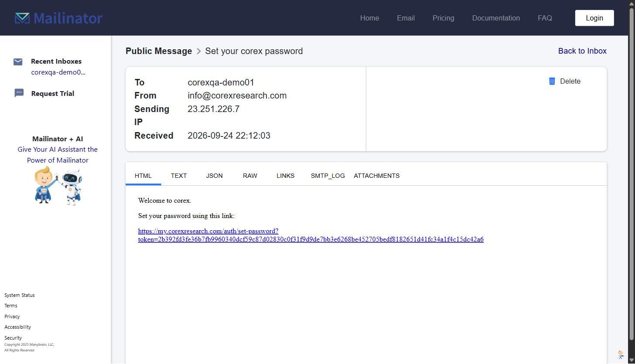Open Security footer link
The height and width of the screenshot is (364, 635).
click(x=13, y=338)
